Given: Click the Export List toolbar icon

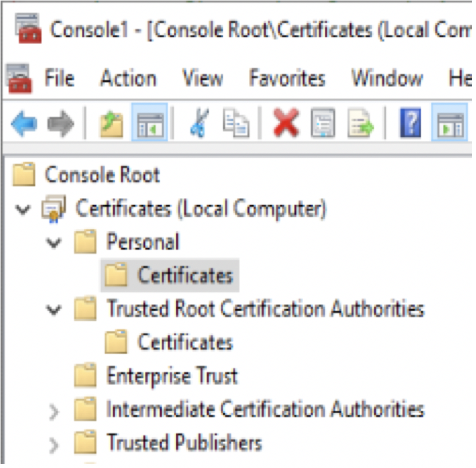Looking at the screenshot, I should [360, 123].
